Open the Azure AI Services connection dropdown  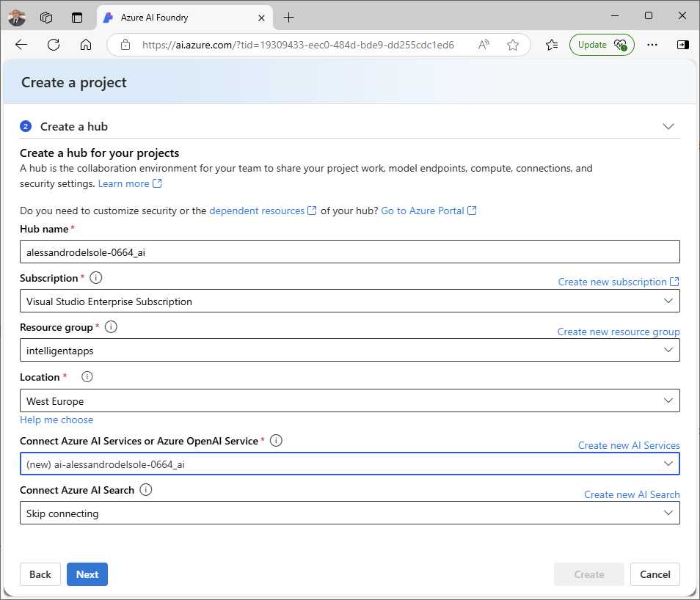(x=349, y=464)
